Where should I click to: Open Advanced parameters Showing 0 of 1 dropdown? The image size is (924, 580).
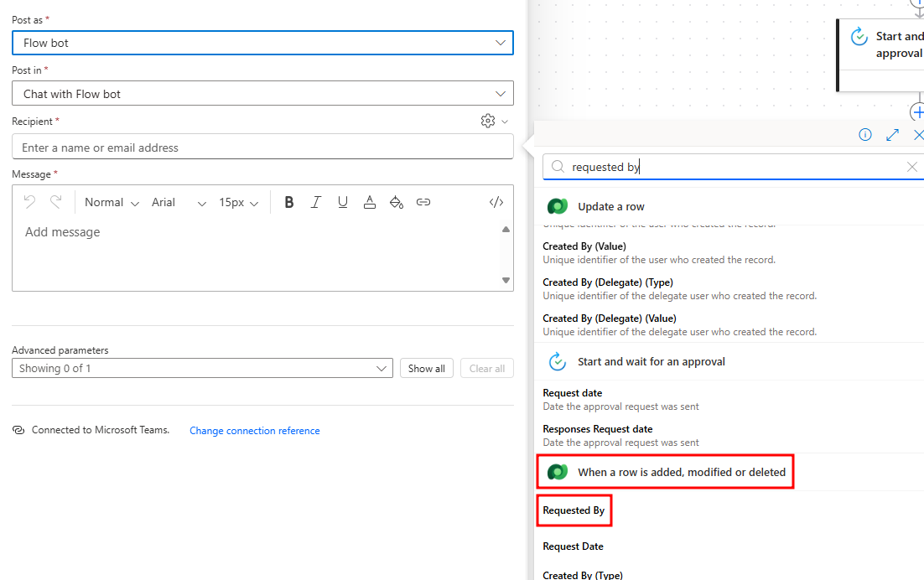pos(202,368)
